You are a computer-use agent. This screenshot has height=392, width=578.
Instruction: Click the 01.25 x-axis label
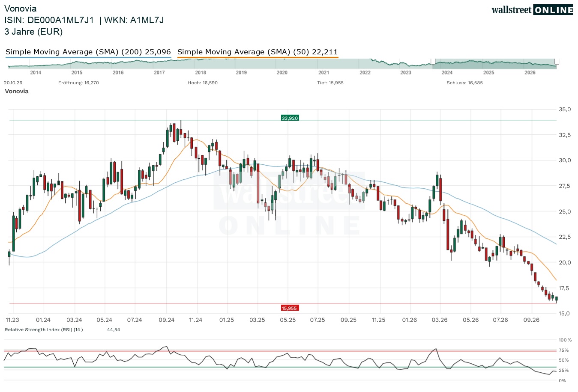point(227,320)
